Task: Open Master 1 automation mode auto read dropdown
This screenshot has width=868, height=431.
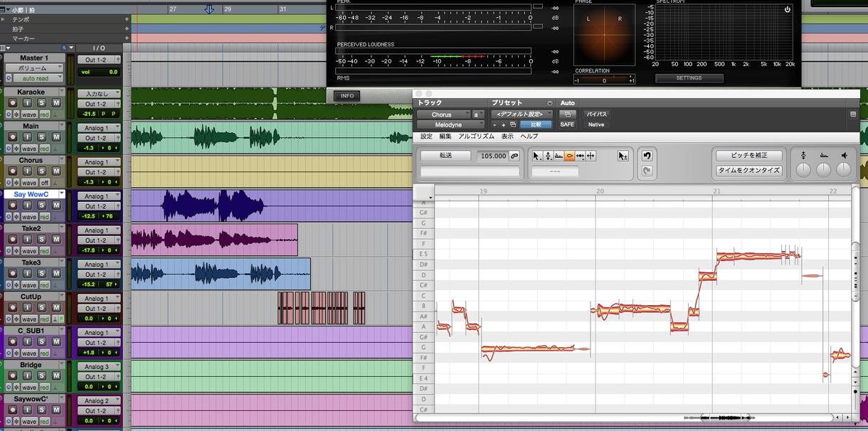Action: [38, 78]
